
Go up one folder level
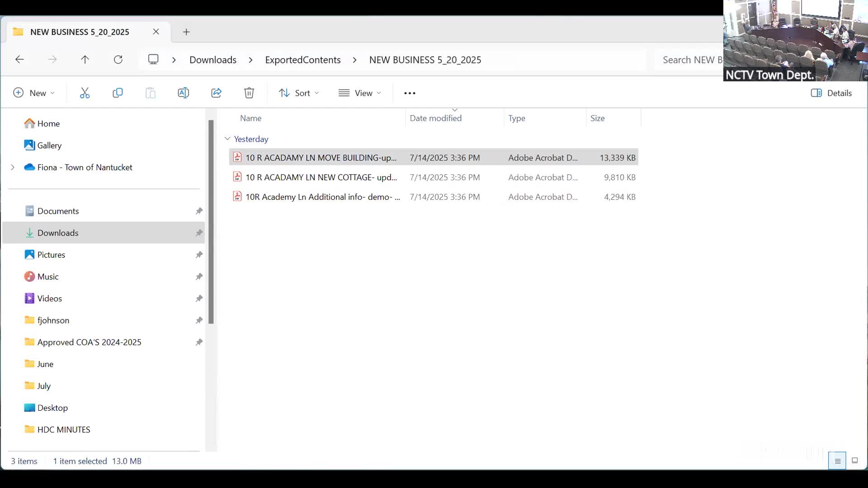(x=85, y=60)
